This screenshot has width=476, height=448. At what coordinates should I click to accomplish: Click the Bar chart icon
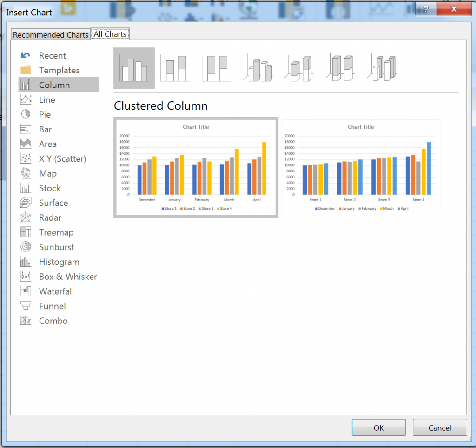point(26,129)
